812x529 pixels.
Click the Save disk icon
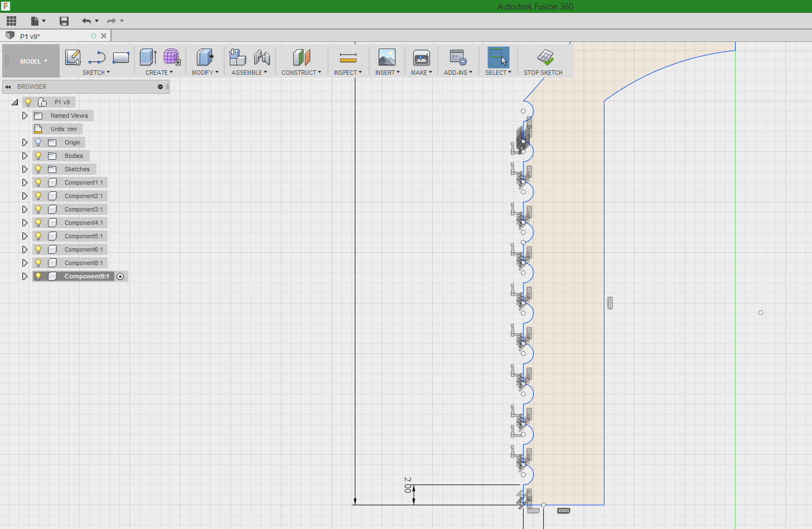pos(64,21)
